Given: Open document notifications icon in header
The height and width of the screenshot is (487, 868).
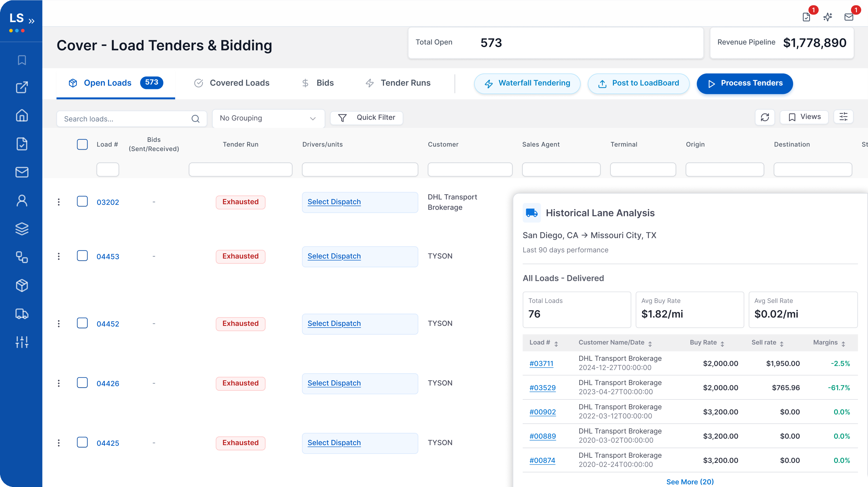Looking at the screenshot, I should [806, 17].
